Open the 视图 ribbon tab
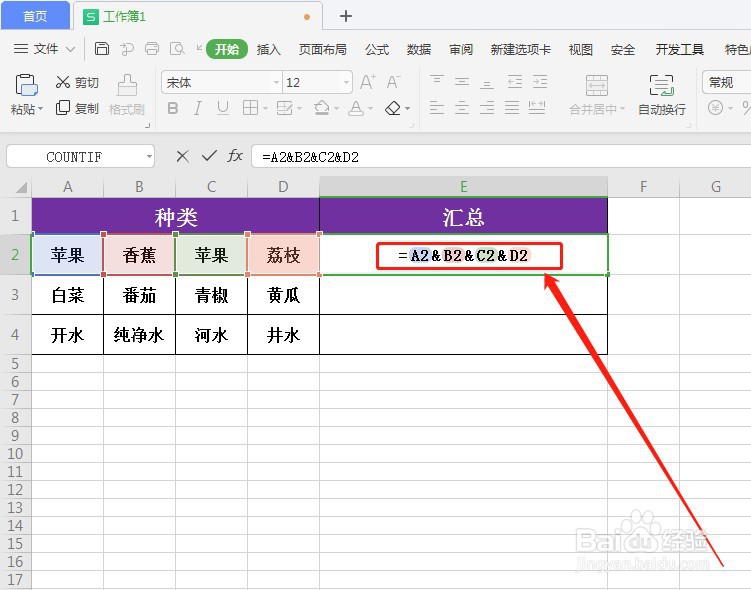This screenshot has width=751, height=590. point(580,49)
